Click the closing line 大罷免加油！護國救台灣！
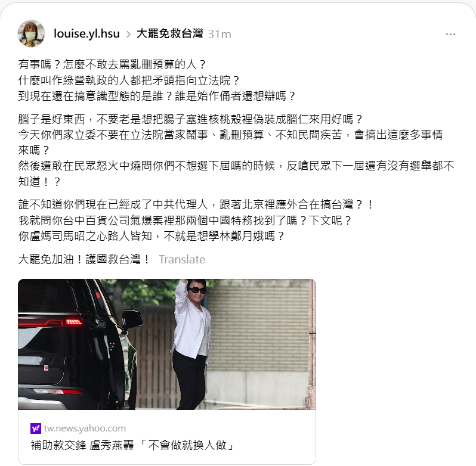Screen dimensions: 476x466 (x=84, y=260)
